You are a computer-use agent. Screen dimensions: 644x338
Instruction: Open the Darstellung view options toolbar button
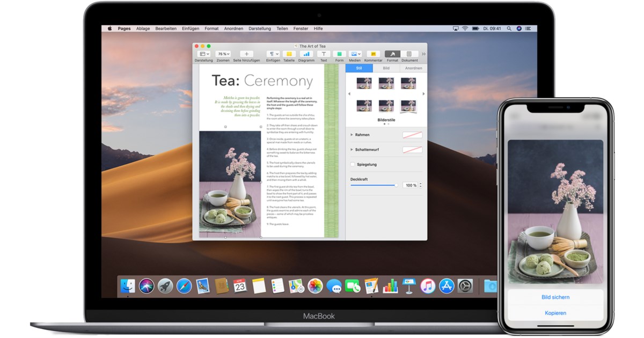tap(204, 54)
